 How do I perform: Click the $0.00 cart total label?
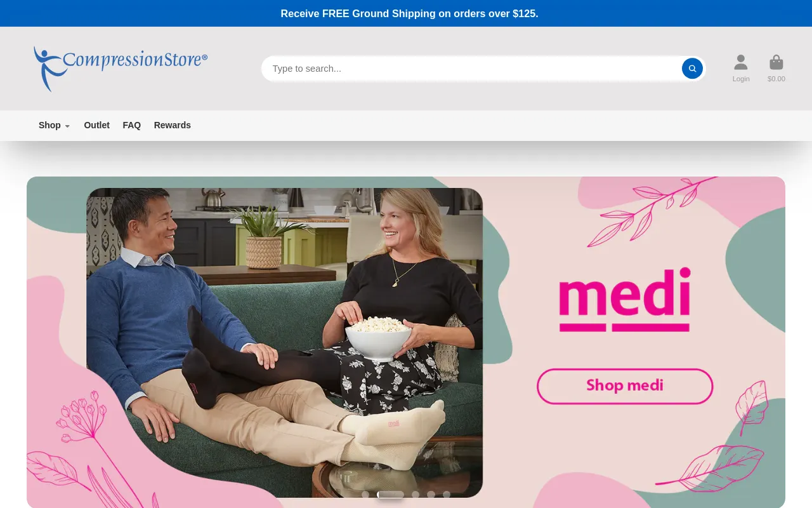click(x=776, y=79)
